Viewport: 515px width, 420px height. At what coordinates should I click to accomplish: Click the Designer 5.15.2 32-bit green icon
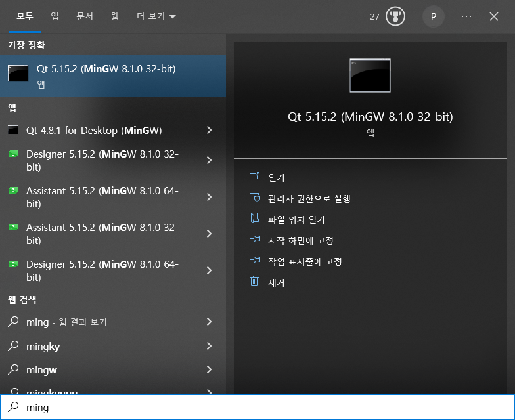(13, 154)
